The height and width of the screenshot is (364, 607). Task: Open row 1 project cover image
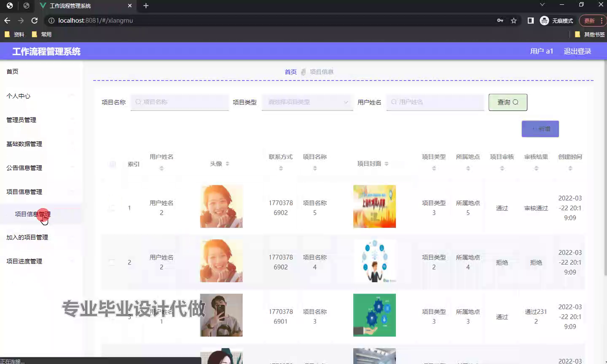point(374,206)
